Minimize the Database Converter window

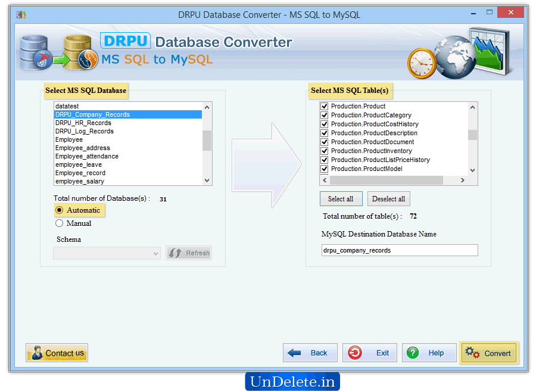pos(473,14)
